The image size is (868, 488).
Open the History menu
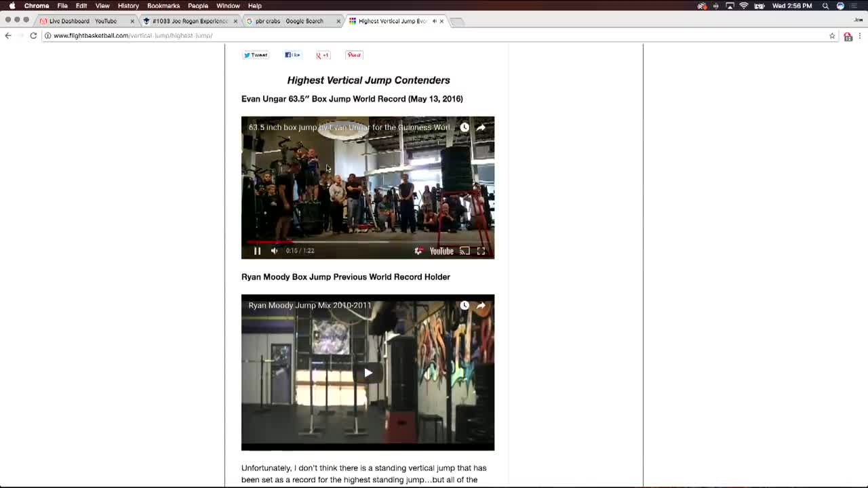[x=128, y=5]
